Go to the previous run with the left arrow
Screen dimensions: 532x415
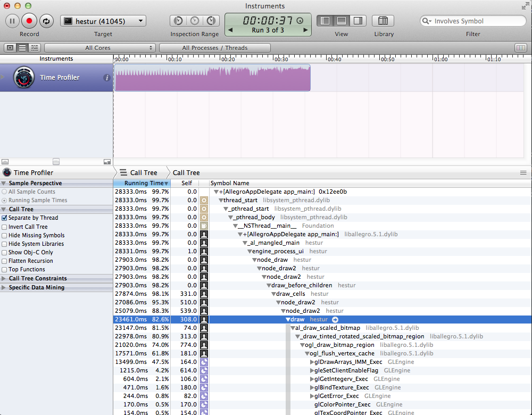tap(230, 30)
